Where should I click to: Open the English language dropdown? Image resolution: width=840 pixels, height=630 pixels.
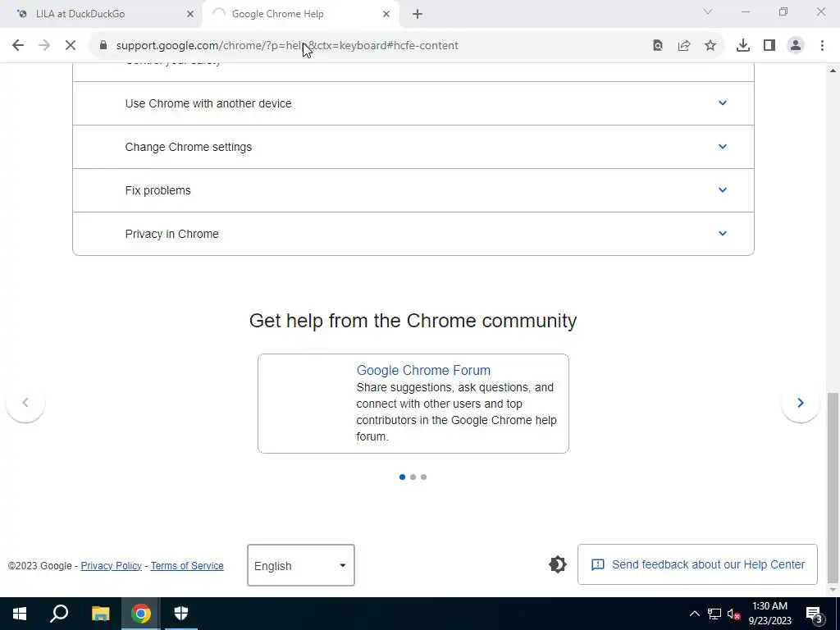pos(300,565)
